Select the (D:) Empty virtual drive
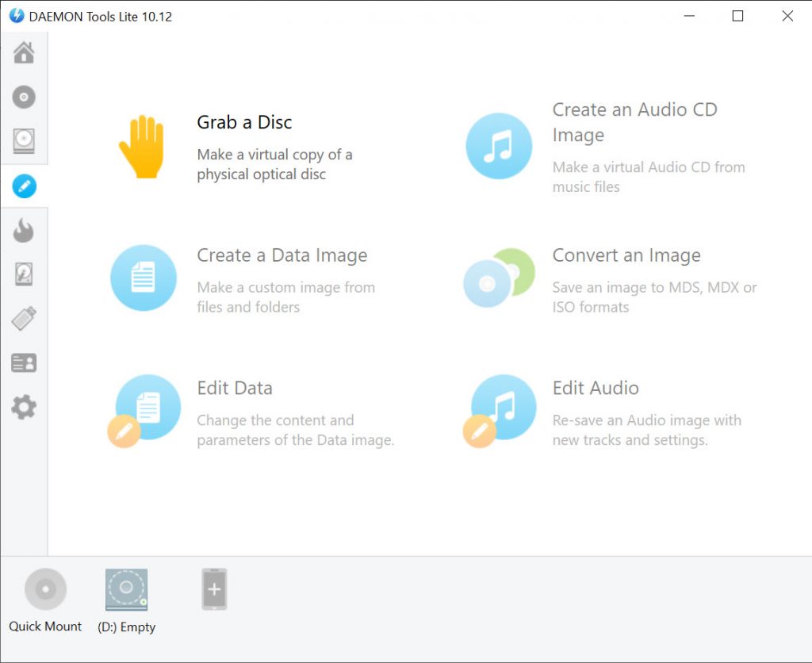812x663 pixels. coord(127,591)
